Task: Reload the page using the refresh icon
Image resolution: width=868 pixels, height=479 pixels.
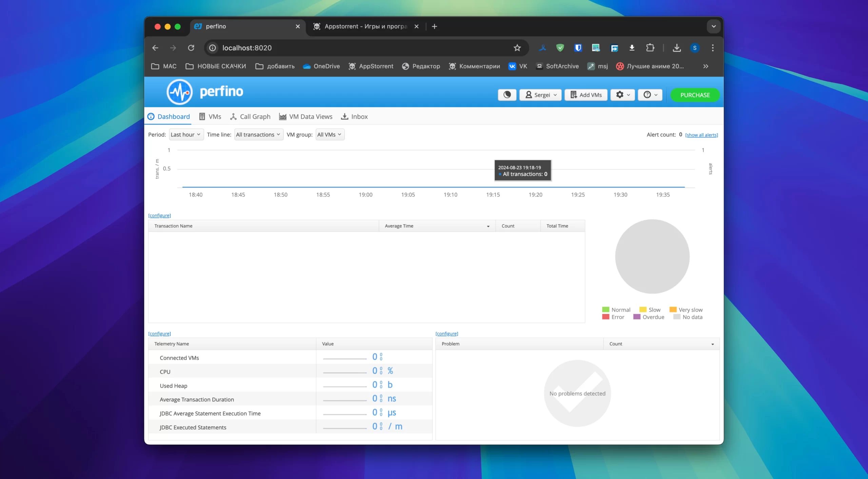Action: (191, 48)
